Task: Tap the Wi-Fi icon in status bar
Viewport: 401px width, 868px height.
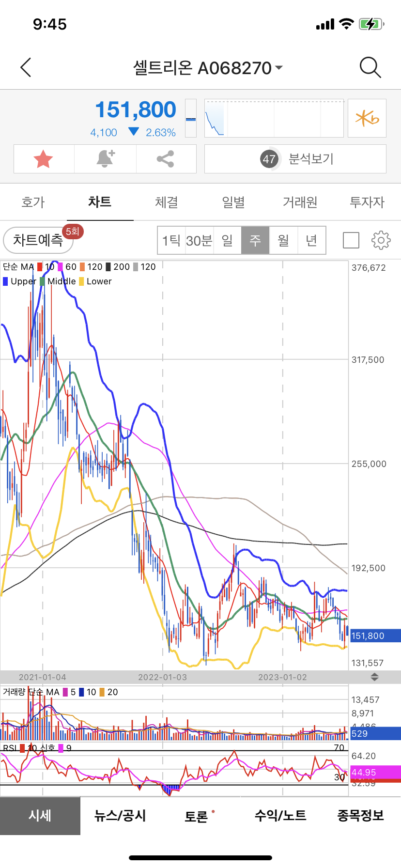Action: pyautogui.click(x=346, y=24)
